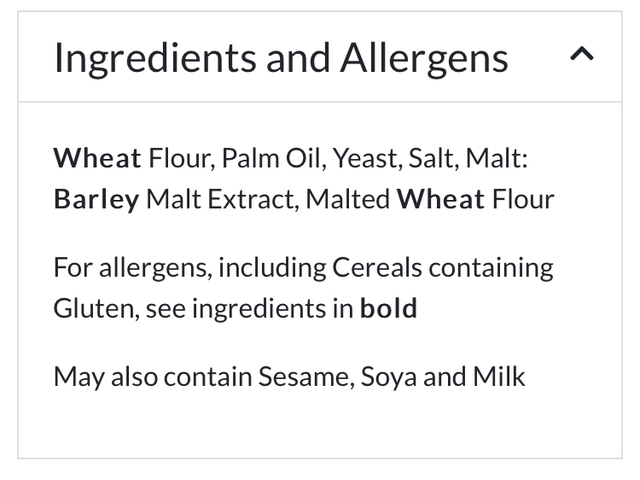Image resolution: width=640 pixels, height=480 pixels.
Task: Click the first bold Wheat word
Action: (97, 158)
